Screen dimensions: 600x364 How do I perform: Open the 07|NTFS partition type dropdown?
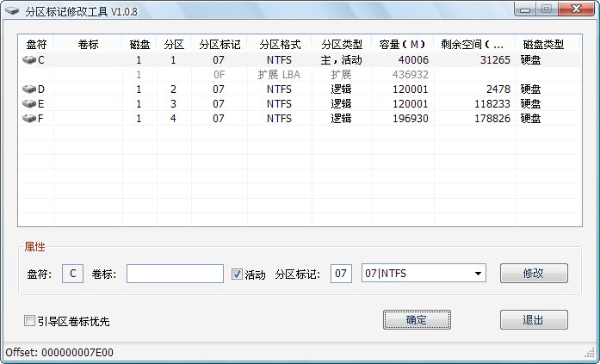click(x=477, y=274)
